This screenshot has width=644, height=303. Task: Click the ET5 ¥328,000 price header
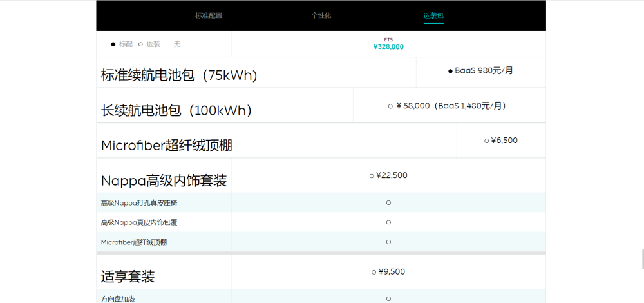(388, 44)
